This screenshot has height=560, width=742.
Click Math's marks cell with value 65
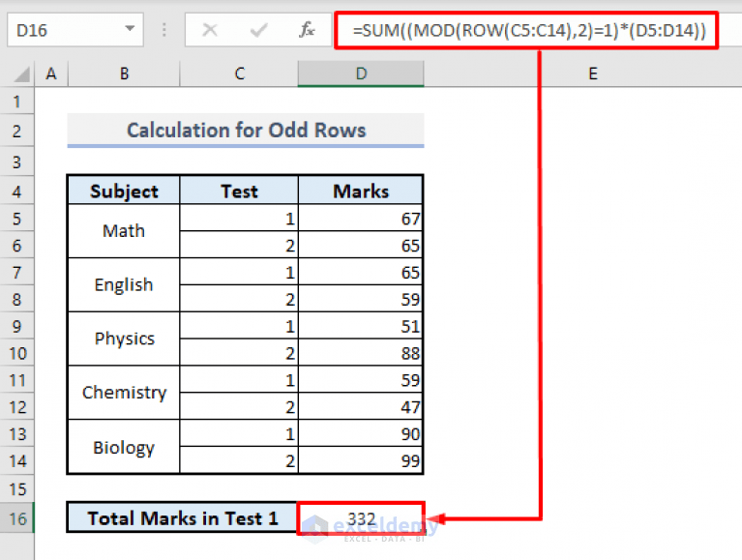pyautogui.click(x=361, y=246)
